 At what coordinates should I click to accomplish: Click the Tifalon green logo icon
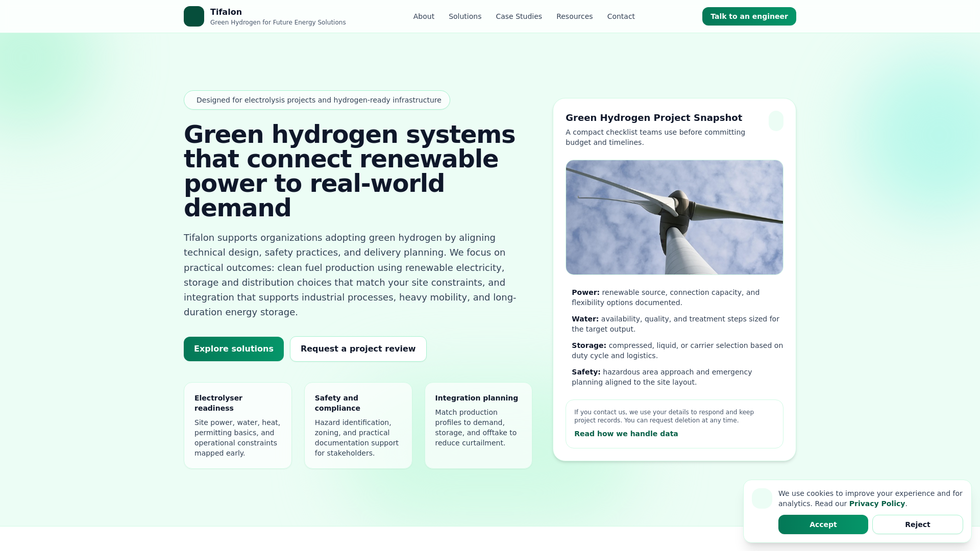pos(194,16)
